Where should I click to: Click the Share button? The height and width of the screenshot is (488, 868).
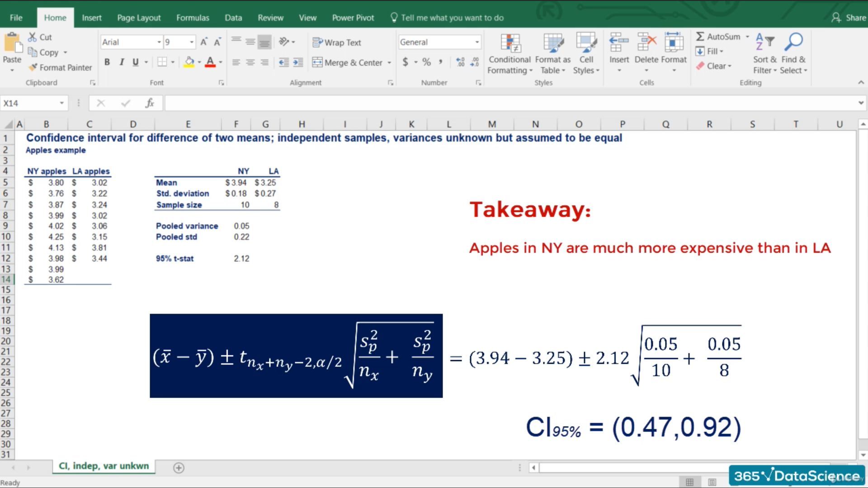coord(849,18)
